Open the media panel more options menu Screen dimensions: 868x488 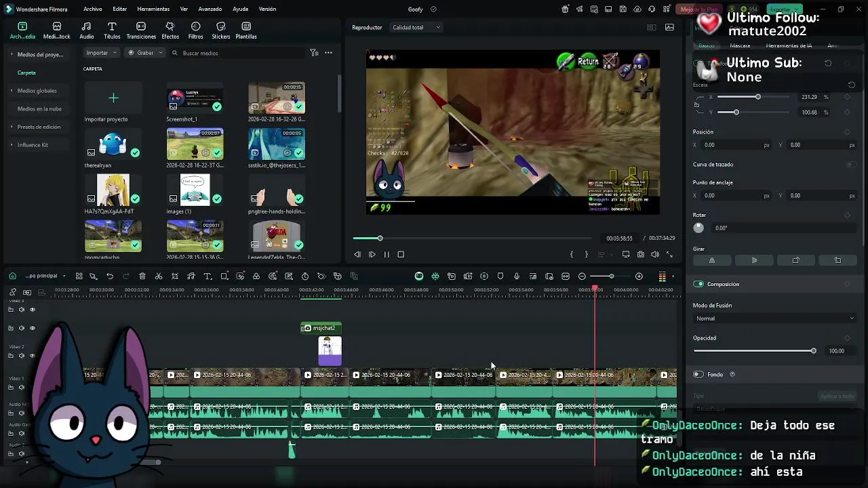pos(328,53)
